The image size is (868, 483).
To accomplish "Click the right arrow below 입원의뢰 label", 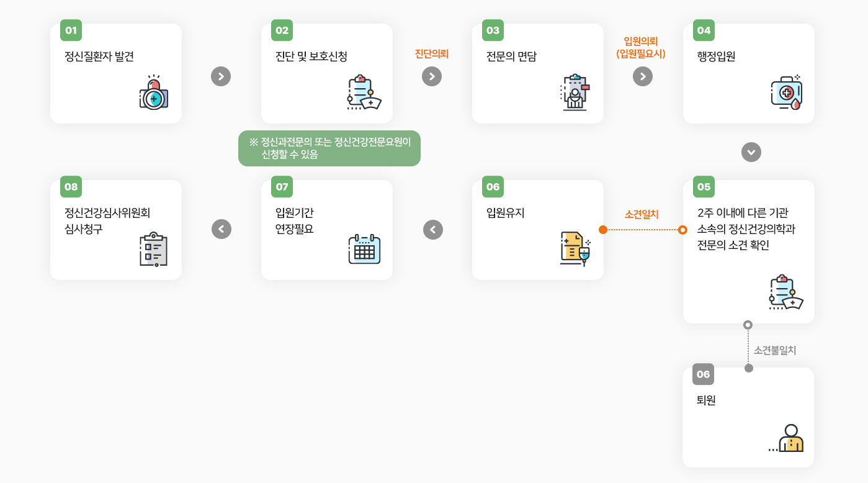I will tap(643, 76).
